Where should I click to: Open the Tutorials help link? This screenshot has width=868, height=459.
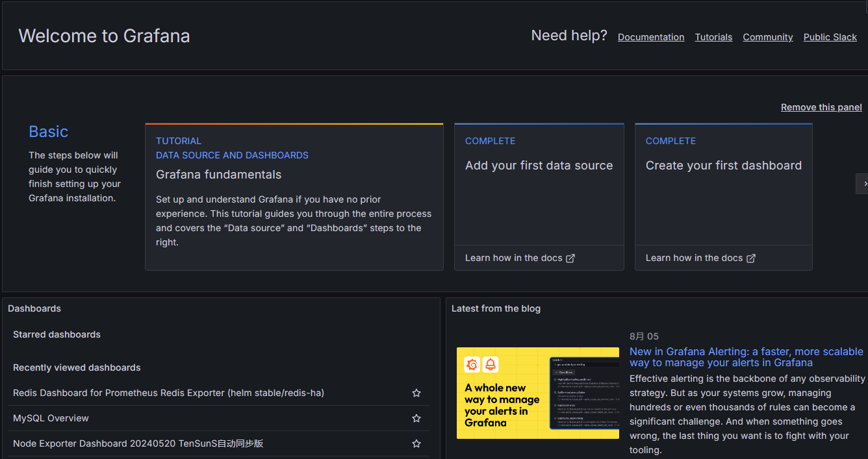[713, 37]
